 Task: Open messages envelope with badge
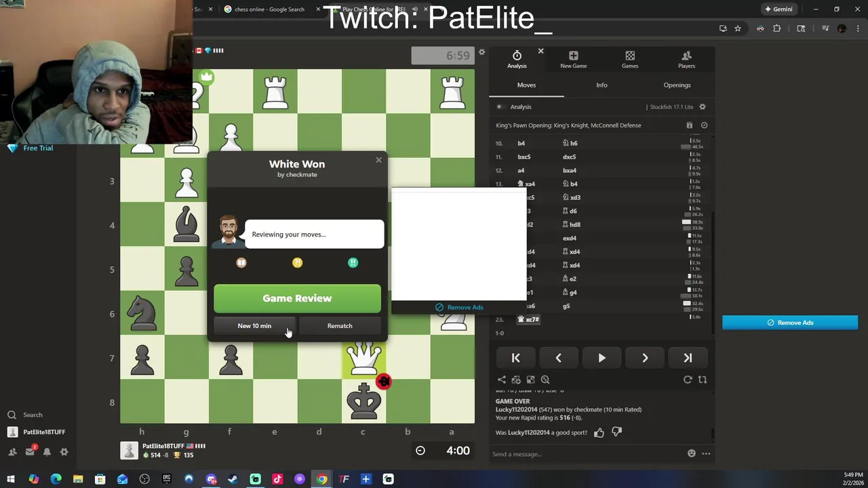[x=30, y=451]
